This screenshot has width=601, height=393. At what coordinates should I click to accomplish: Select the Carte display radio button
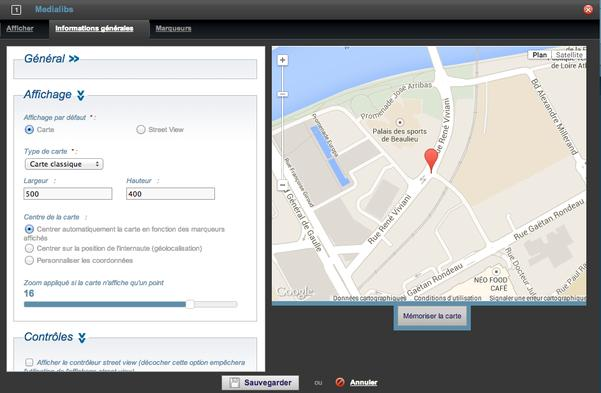coord(29,130)
